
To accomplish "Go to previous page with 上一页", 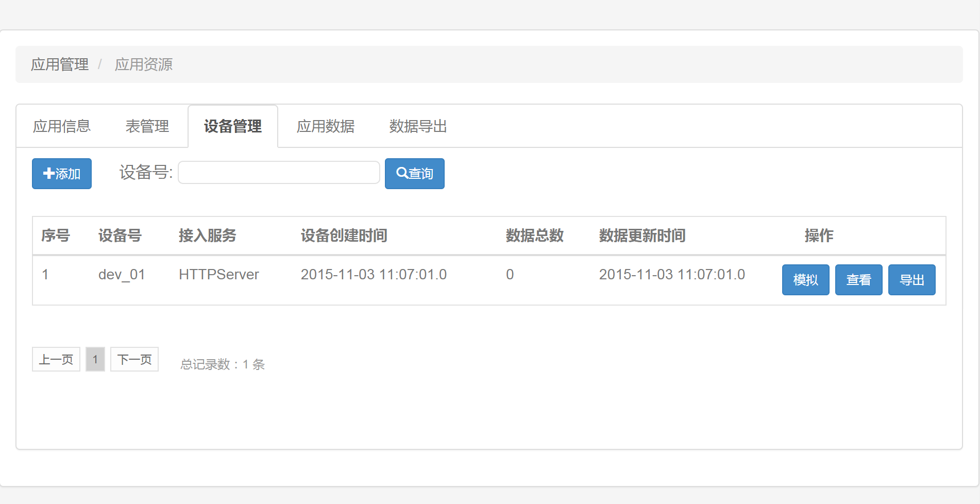I will click(56, 359).
